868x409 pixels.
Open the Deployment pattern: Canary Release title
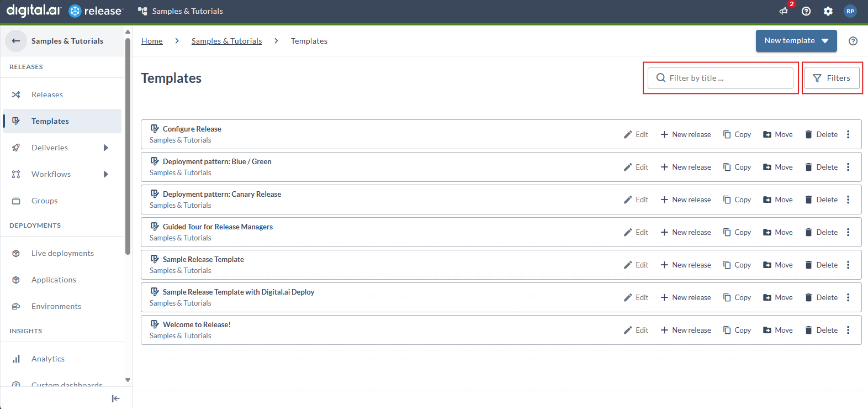click(222, 194)
